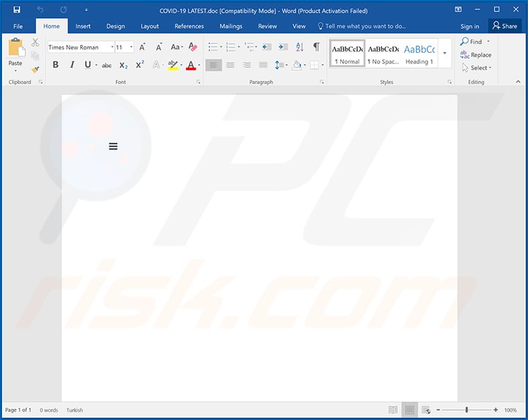This screenshot has height=420, width=528.
Task: Expand the Paste options arrow
Action: click(15, 71)
